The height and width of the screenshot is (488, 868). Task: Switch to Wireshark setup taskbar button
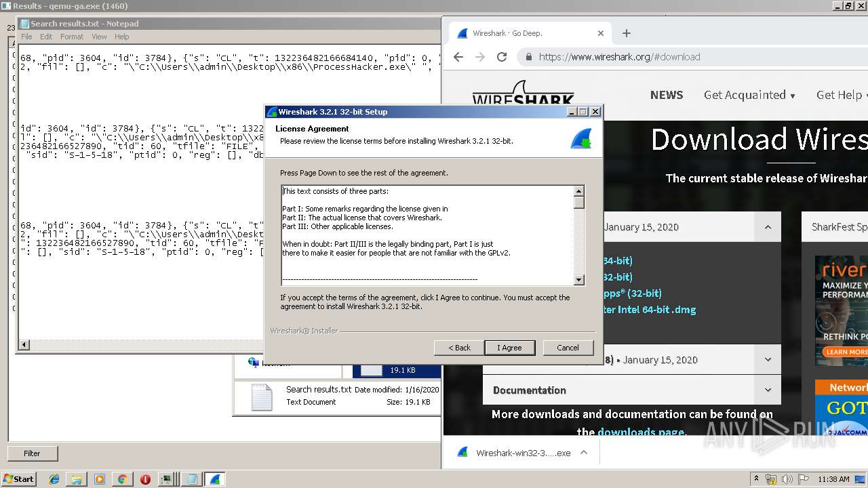215,479
